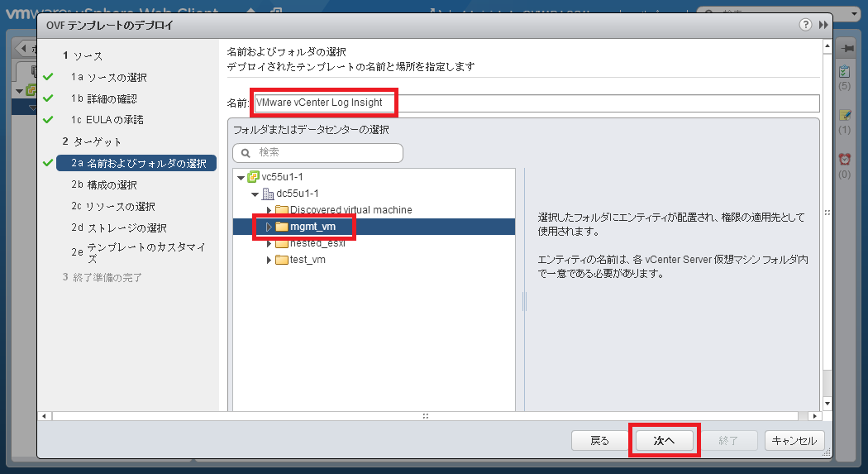The image size is (868, 474).
Task: Click the mgmt_vm folder icon
Action: tap(282, 227)
